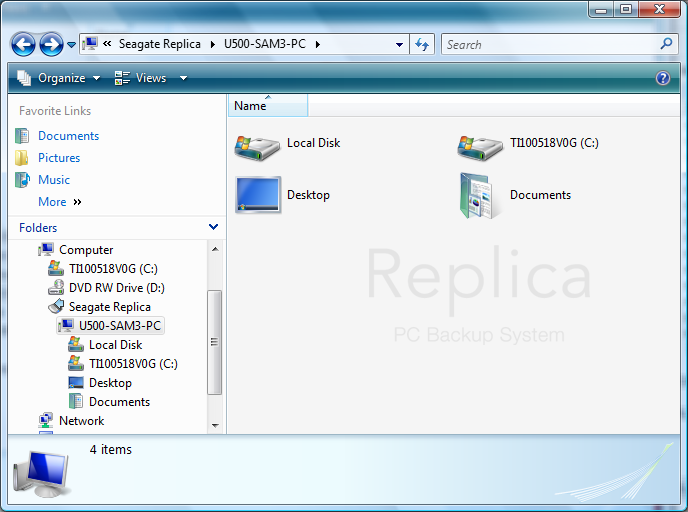The image size is (688, 512).
Task: Click folder tree scroll down arrow
Action: [x=215, y=425]
